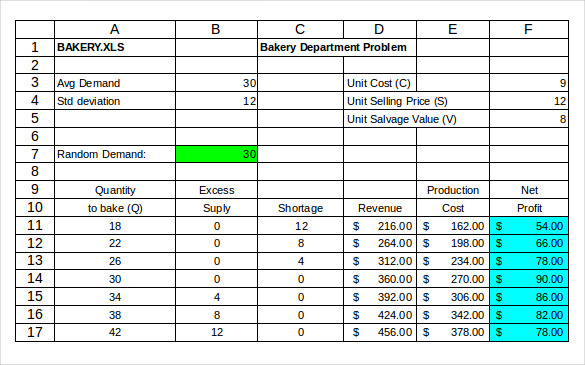Select the Shortage header cell
This screenshot has width=585, height=365.
point(300,208)
